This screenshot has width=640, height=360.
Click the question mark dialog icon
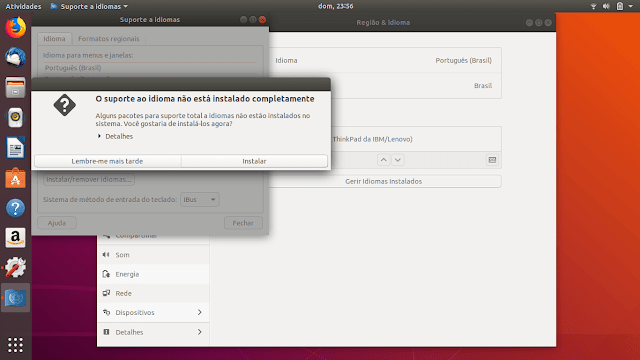click(x=64, y=105)
